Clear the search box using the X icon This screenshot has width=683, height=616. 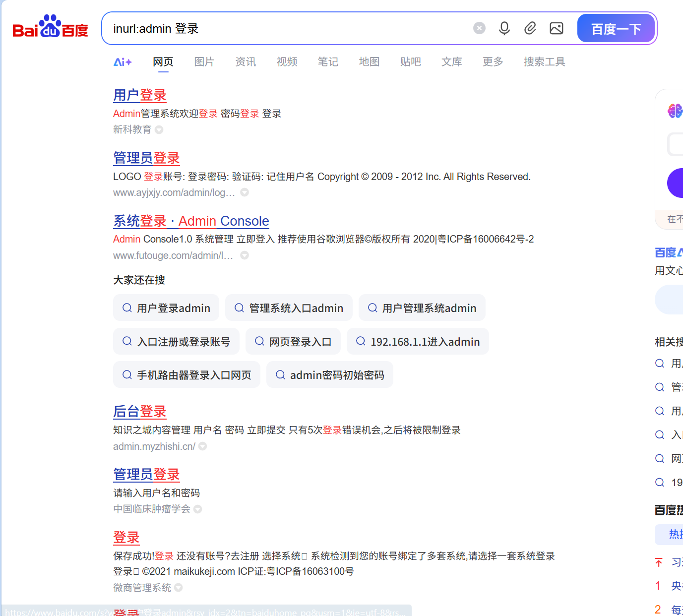click(x=479, y=28)
